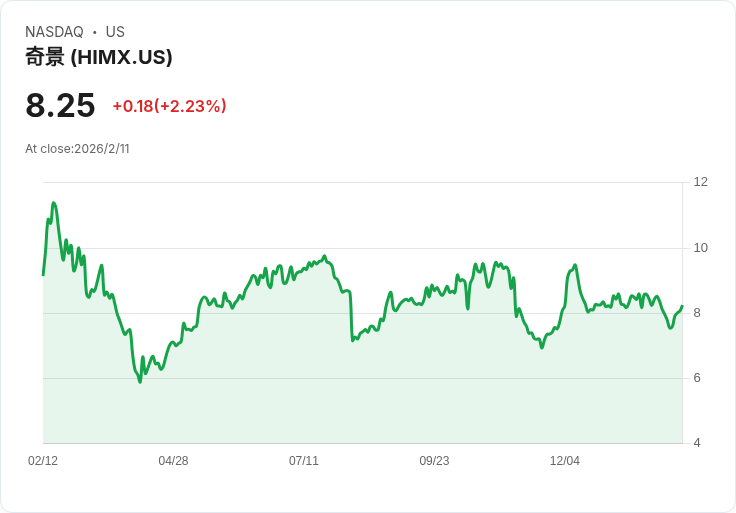This screenshot has height=513, width=736.
Task: Click the NASDAQ exchange label
Action: 54,32
